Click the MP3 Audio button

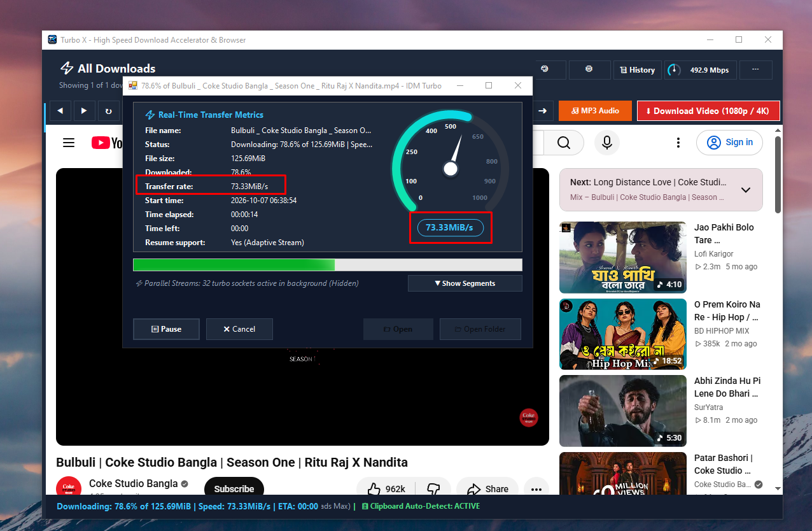click(x=595, y=111)
